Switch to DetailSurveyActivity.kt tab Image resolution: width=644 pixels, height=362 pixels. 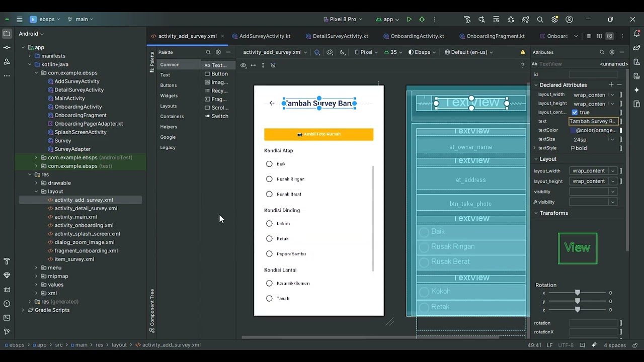coord(337,36)
